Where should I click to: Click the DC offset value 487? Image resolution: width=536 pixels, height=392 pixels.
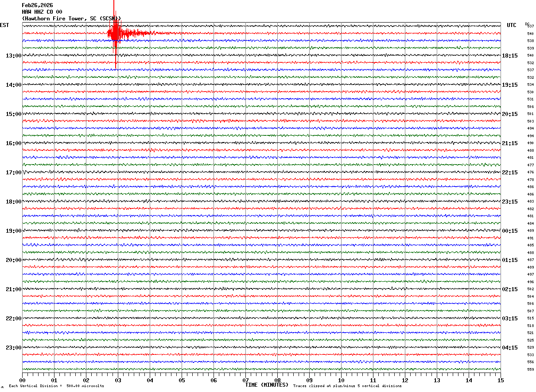click(531, 260)
